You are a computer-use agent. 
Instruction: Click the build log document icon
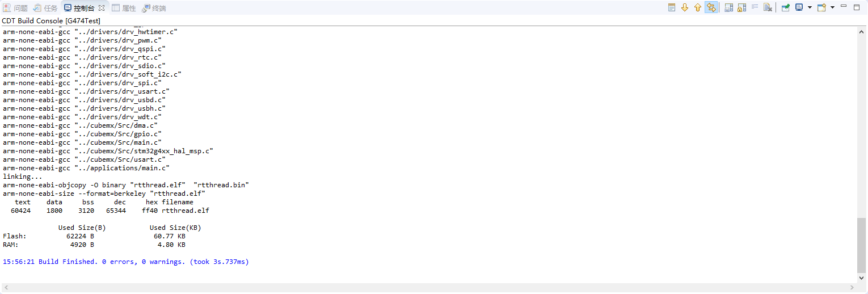[x=672, y=7]
